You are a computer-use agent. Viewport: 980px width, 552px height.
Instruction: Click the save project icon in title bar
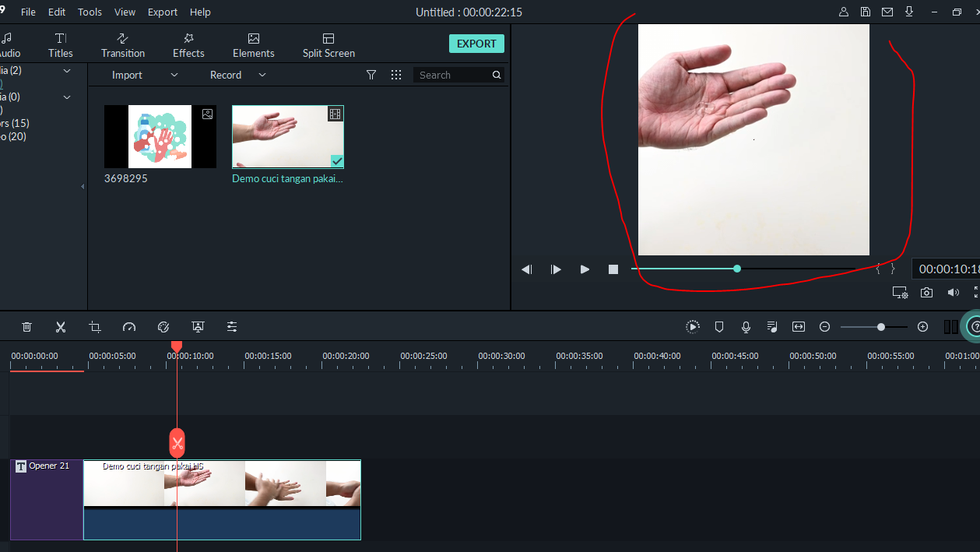pyautogui.click(x=866, y=12)
